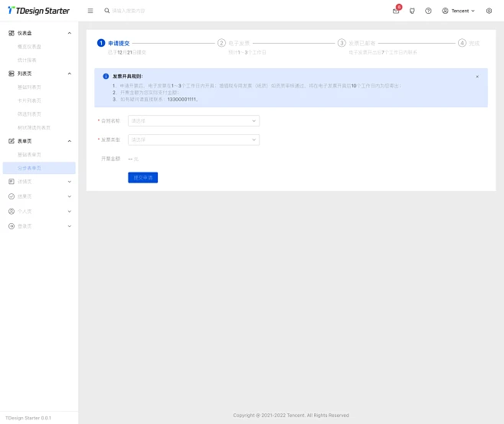504x424 pixels.
Task: Click the search magnifier icon
Action: click(x=107, y=11)
